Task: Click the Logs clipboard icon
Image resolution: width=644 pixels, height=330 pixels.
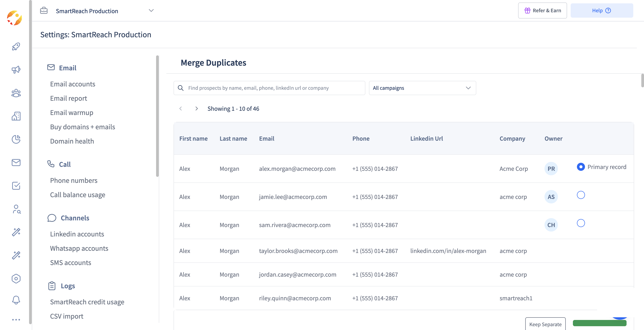Action: (x=52, y=286)
